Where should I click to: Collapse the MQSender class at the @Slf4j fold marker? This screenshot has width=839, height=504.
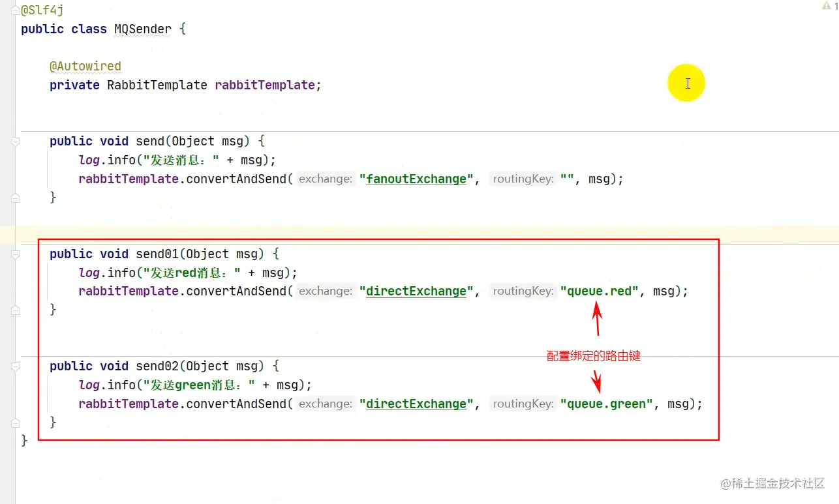(x=15, y=10)
